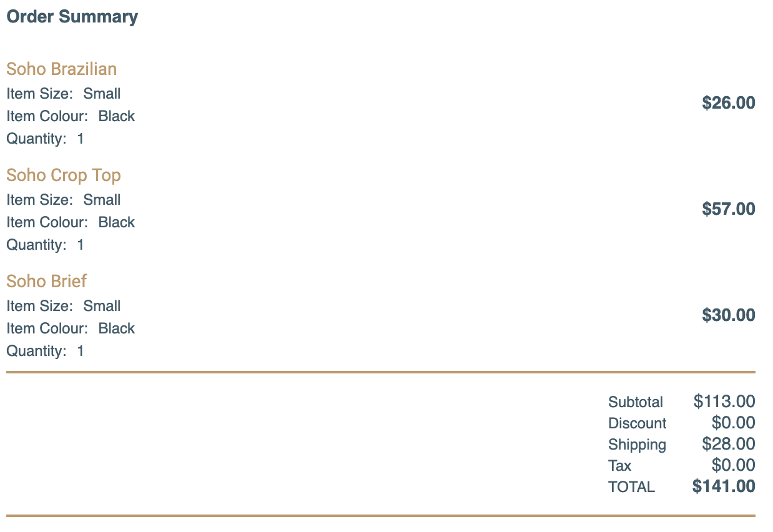Viewport: 773px width, 532px height.
Task: Click the Shipping label
Action: (637, 445)
